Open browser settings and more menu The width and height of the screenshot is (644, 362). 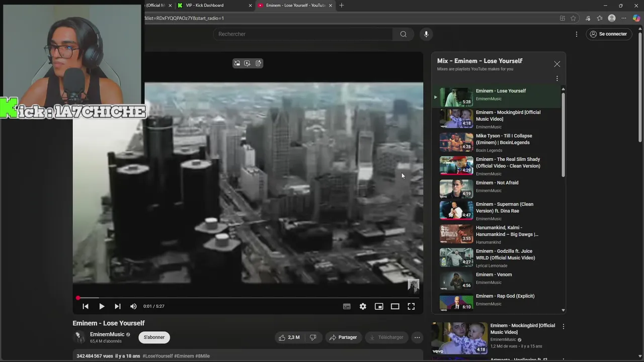click(x=624, y=18)
